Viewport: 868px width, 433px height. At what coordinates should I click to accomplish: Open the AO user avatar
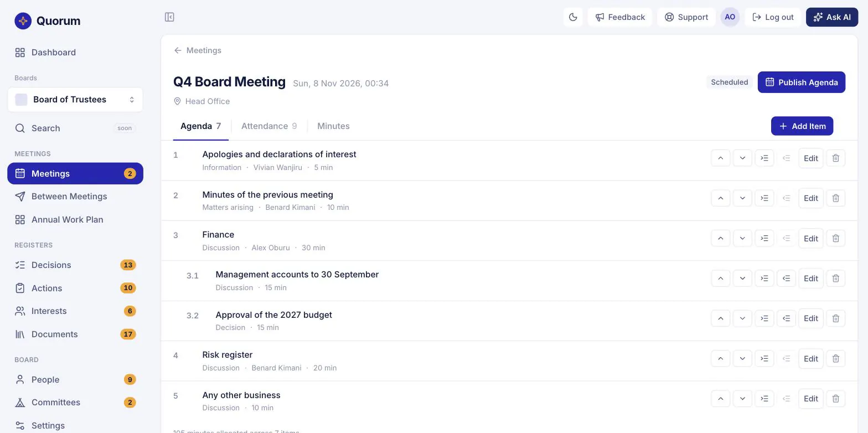(x=730, y=17)
